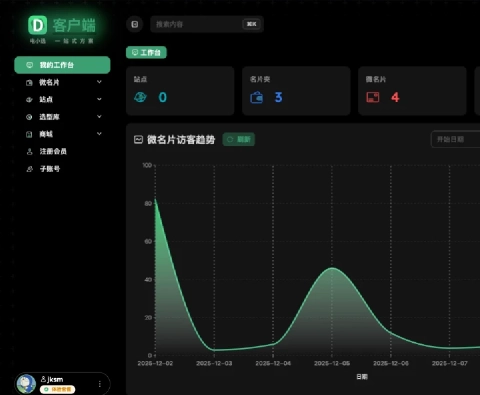Click the wallet icon in 名片夹 card
Screen dimensions: 480x395
coord(256,97)
